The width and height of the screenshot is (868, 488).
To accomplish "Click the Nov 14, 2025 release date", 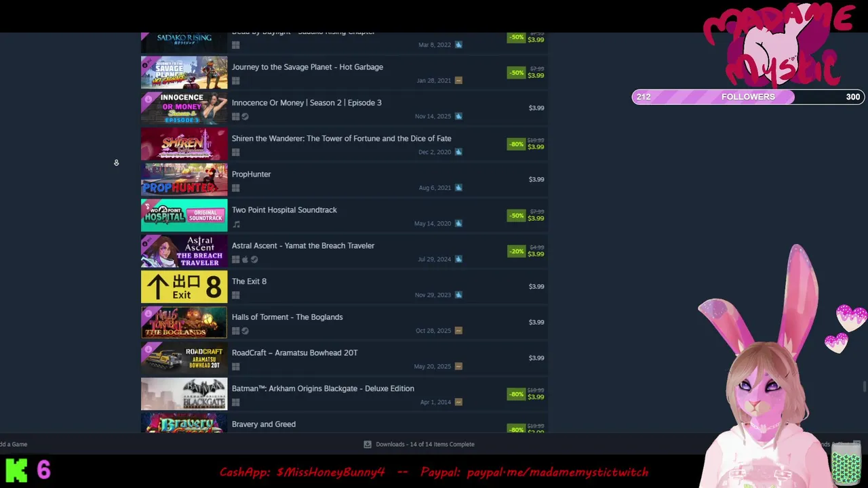I will 433,117.
